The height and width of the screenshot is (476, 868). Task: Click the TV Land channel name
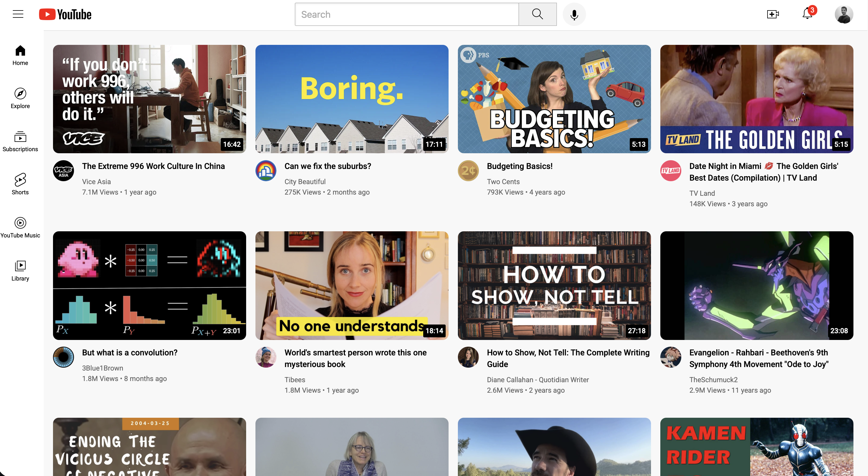(x=702, y=193)
